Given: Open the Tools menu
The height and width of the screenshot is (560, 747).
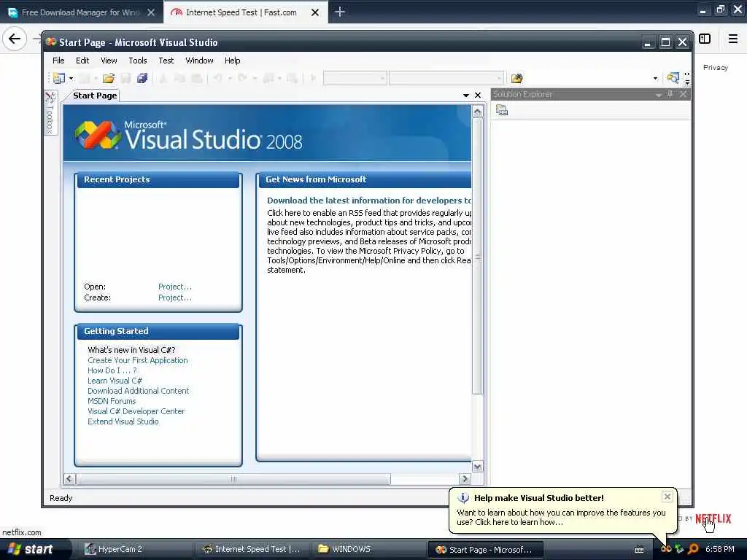Looking at the screenshot, I should pyautogui.click(x=138, y=61).
